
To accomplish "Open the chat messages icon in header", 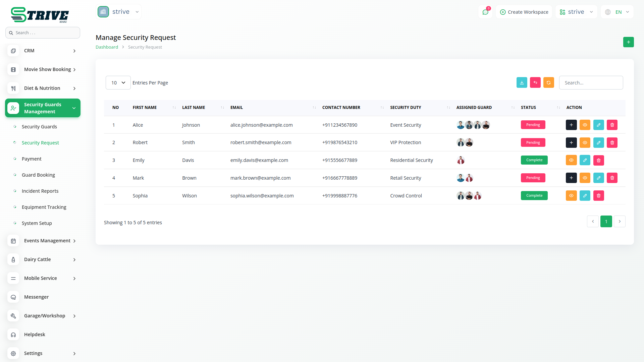I will (485, 12).
